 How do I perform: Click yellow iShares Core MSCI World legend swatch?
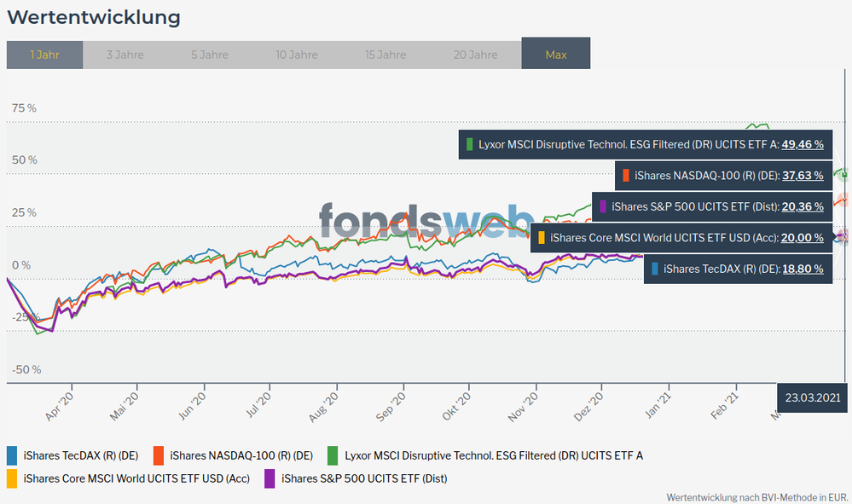point(12,478)
